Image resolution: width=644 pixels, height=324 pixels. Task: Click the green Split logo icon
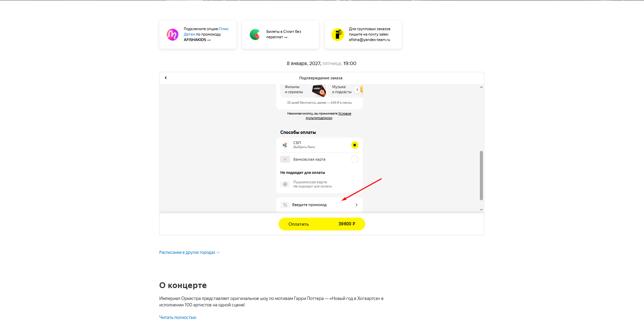pyautogui.click(x=255, y=35)
